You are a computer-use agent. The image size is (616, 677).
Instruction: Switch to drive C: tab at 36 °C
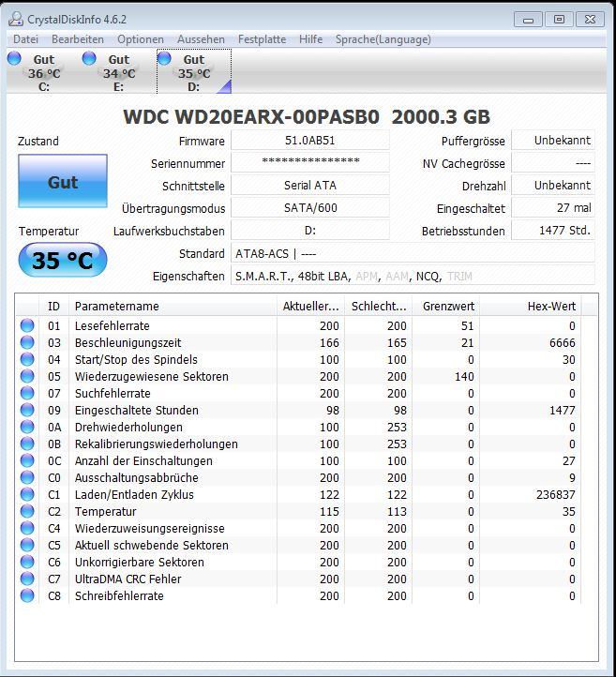(44, 71)
